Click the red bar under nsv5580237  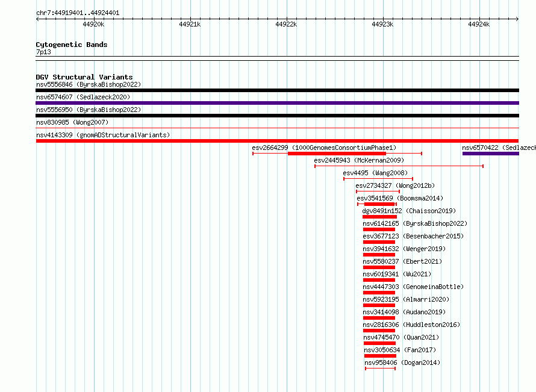coord(379,267)
